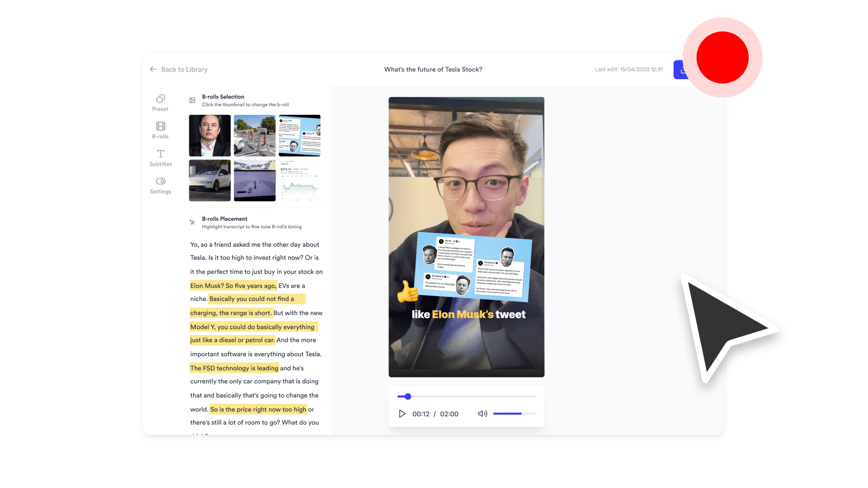868x488 pixels.
Task: Click the vertical video preview
Action: (467, 237)
